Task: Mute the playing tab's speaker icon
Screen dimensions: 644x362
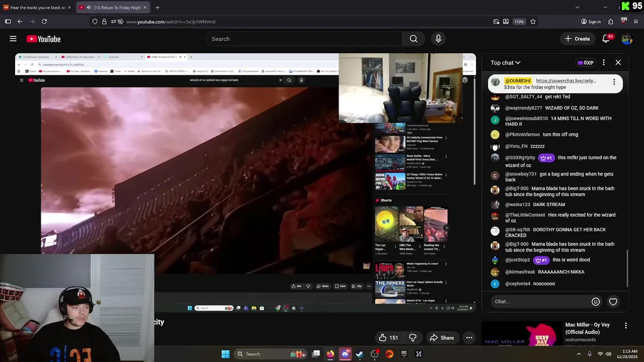Action: (x=89, y=8)
